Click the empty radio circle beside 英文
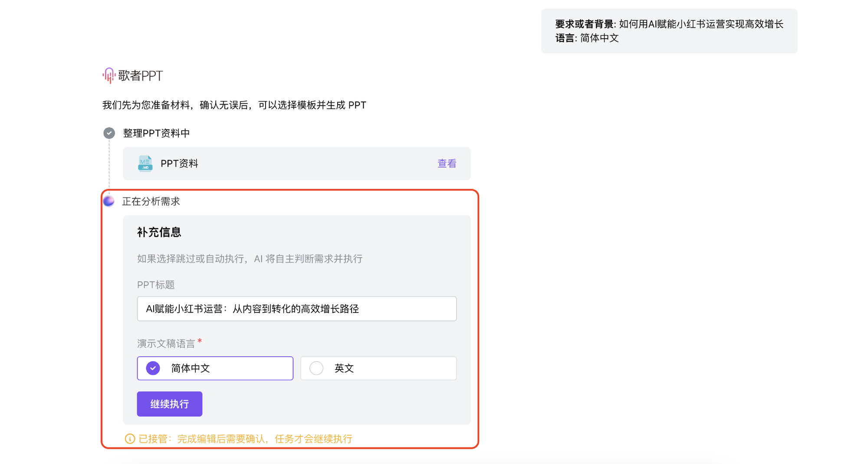Image resolution: width=868 pixels, height=464 pixels. (x=316, y=368)
